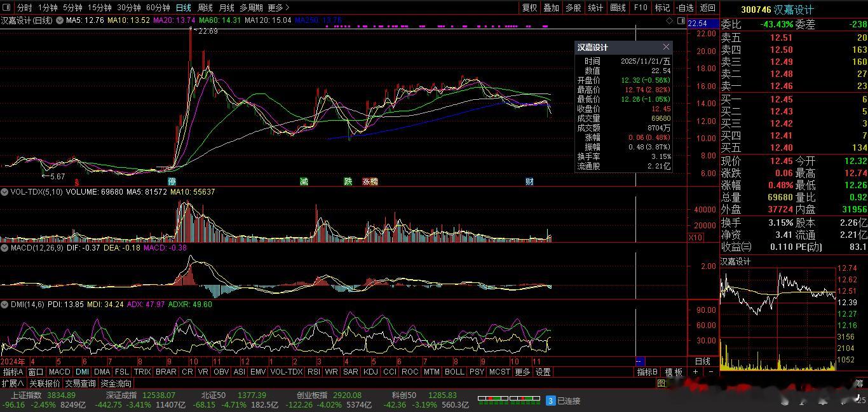Click the X10 volume scale marker
The width and height of the screenshot is (868, 412).
(695, 237)
